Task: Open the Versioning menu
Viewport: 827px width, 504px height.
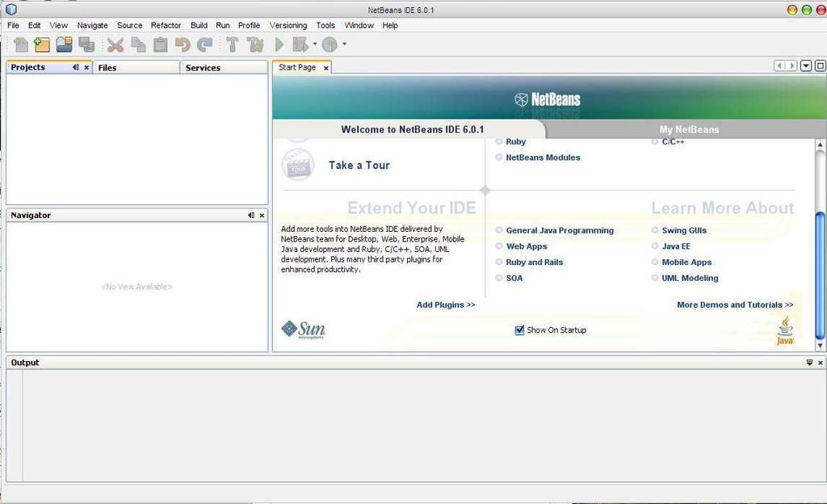Action: point(288,25)
